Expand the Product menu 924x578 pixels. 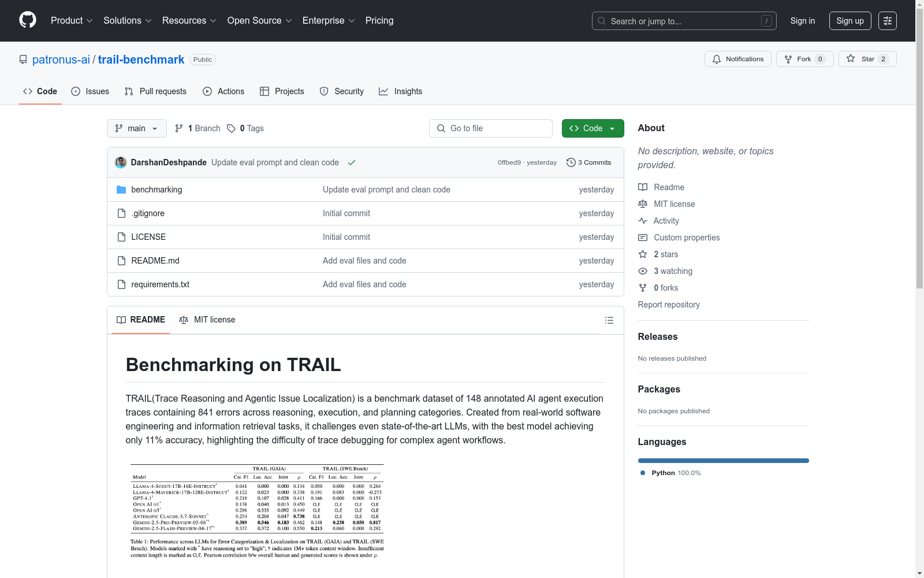(72, 21)
